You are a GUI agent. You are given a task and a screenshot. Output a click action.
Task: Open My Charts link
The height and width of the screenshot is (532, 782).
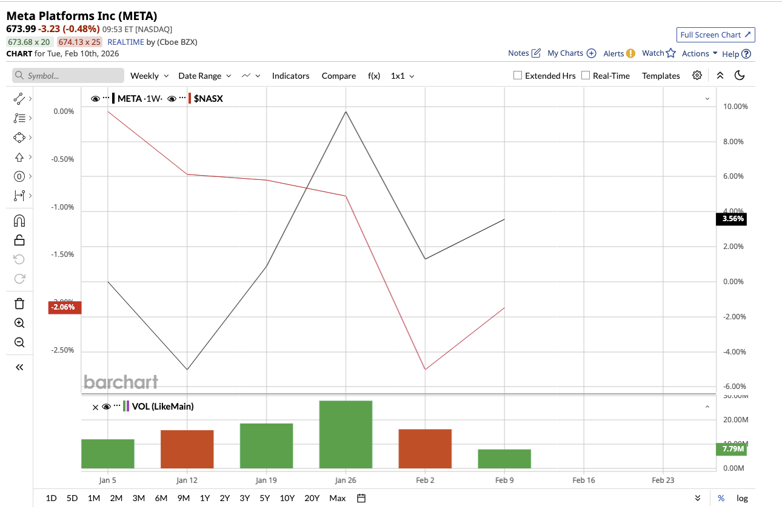(566, 53)
